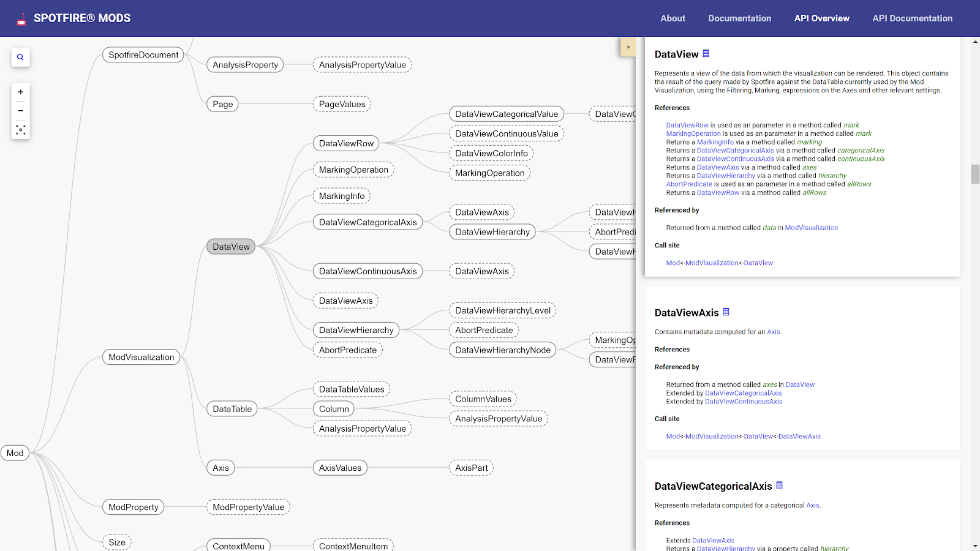Click the MarkingInfo link in References
The height and width of the screenshot is (551, 980).
pyautogui.click(x=715, y=142)
